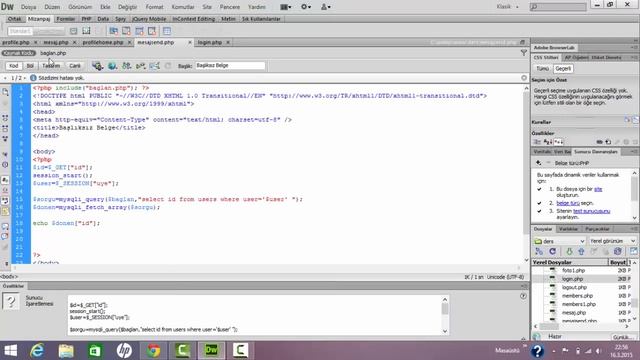Open the Adobe BrowserLab panel tab
This screenshot has height=360, width=640.
tap(554, 48)
